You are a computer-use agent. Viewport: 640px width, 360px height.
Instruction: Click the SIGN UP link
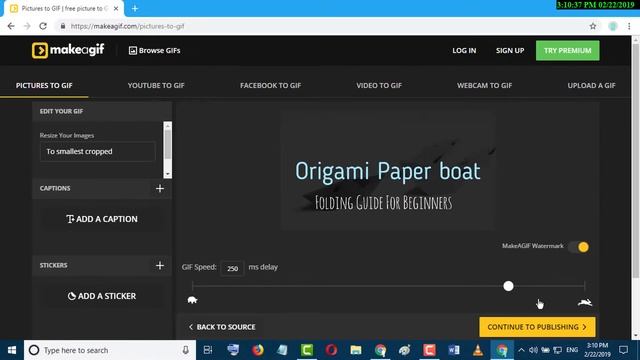click(510, 51)
